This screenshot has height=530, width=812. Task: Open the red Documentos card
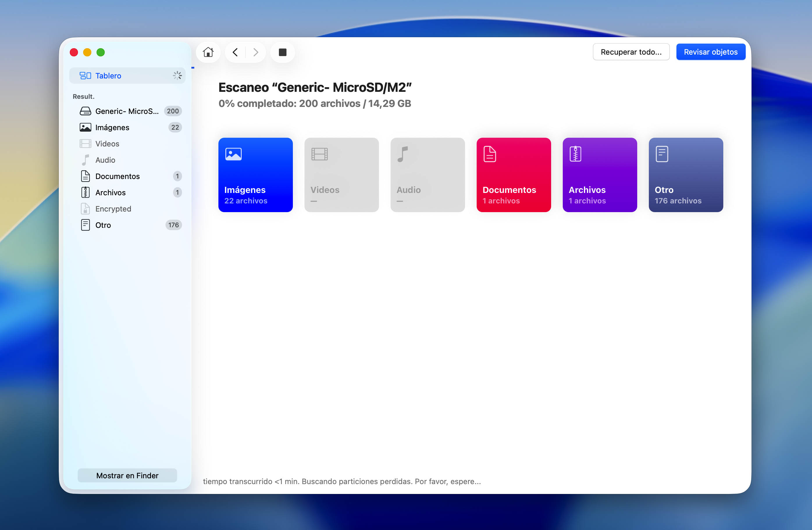tap(514, 175)
